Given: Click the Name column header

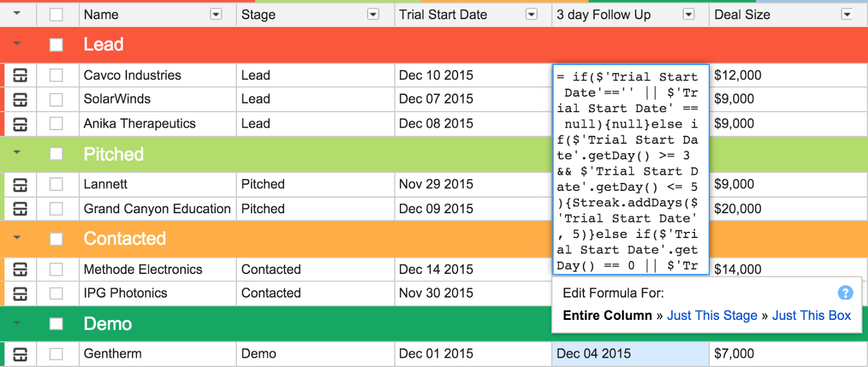Looking at the screenshot, I should coord(157,15).
